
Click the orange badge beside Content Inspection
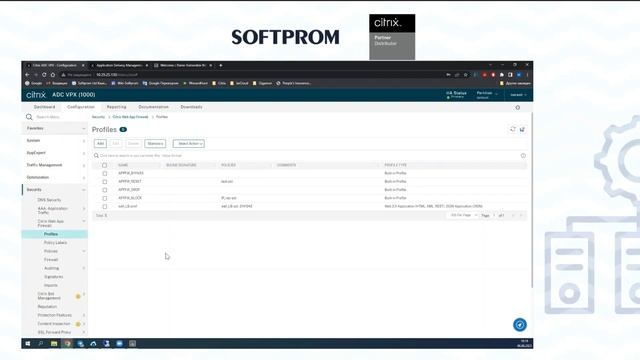tap(78, 324)
